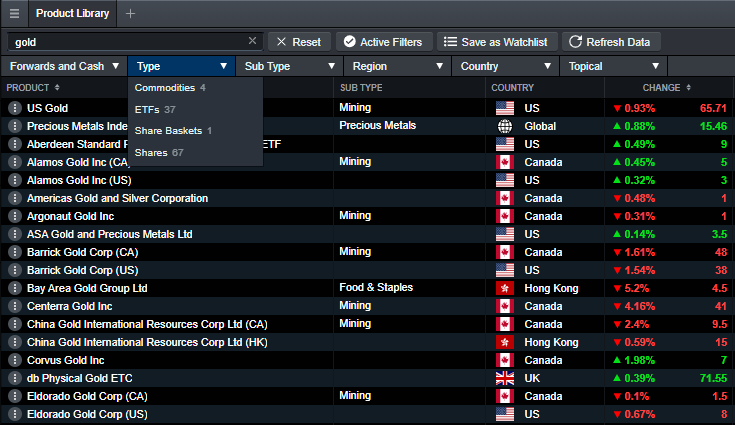Open the Country filter dropdown

coord(505,66)
